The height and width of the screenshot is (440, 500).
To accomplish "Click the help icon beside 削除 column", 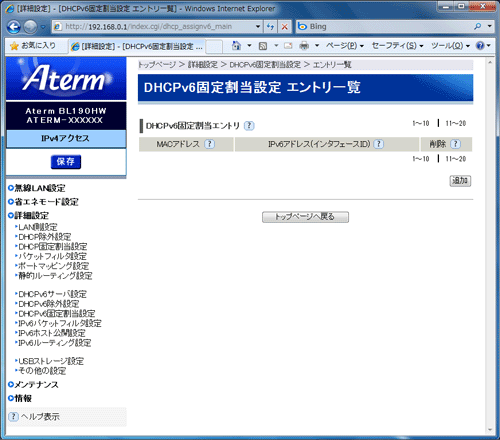I will point(455,144).
